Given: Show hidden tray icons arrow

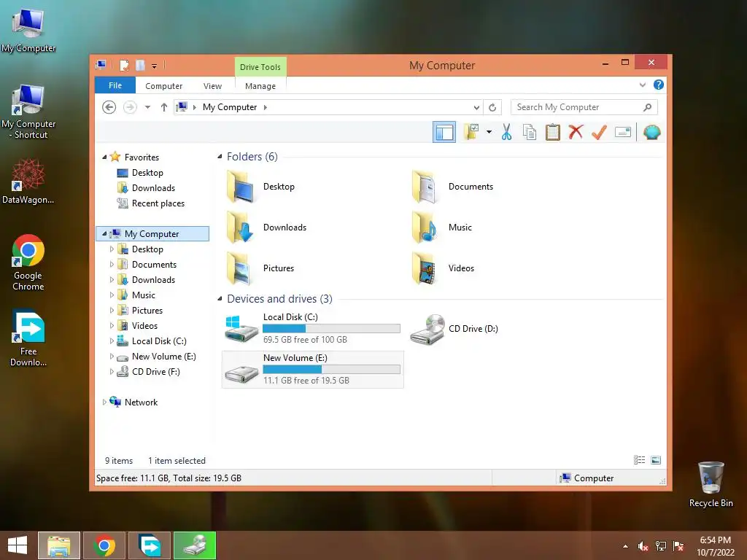Looking at the screenshot, I should pos(625,546).
